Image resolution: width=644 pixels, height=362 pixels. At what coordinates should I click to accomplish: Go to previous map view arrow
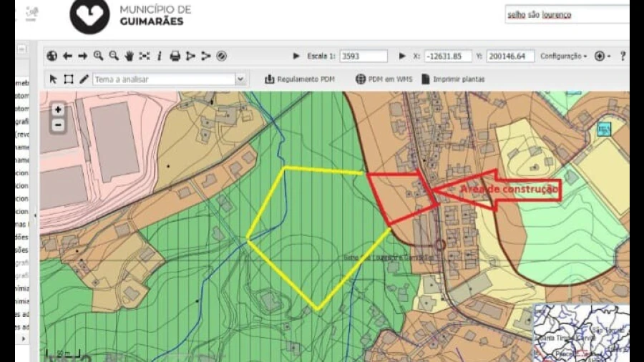[x=67, y=56]
